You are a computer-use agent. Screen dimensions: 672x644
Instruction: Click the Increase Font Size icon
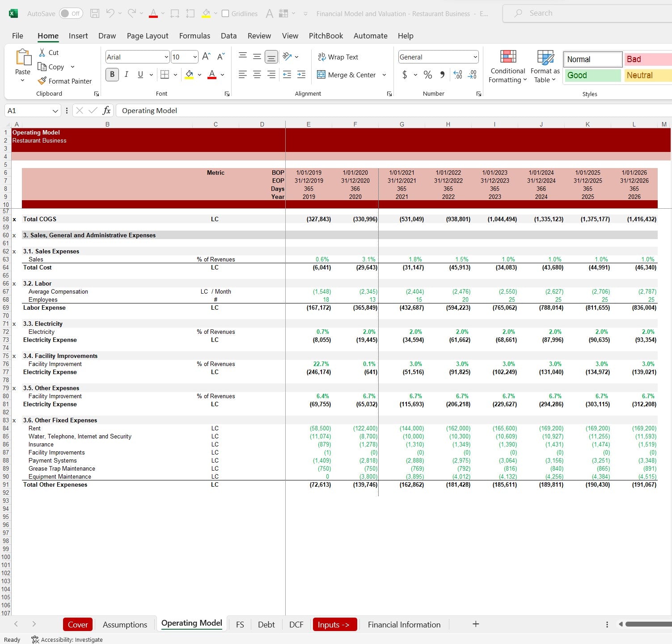(x=206, y=57)
